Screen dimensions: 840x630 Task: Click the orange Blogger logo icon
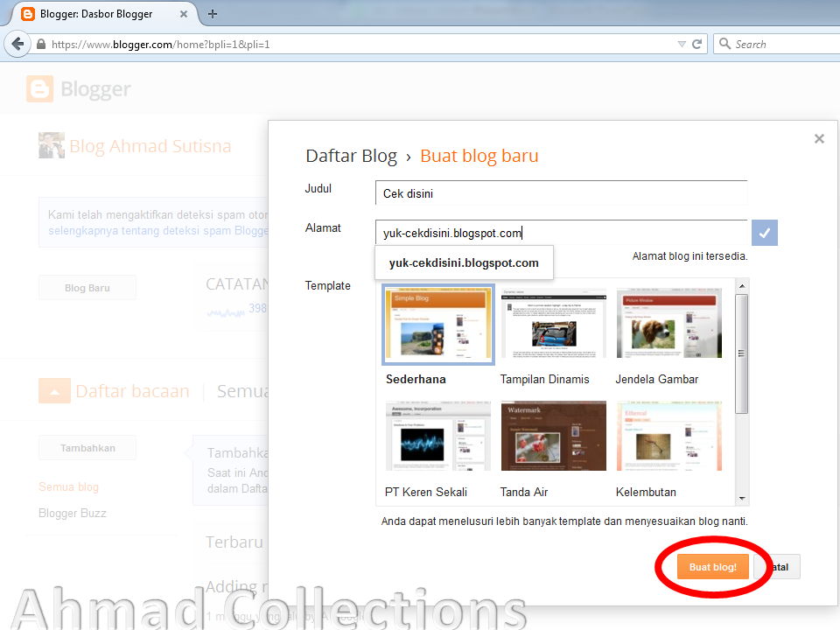point(39,89)
